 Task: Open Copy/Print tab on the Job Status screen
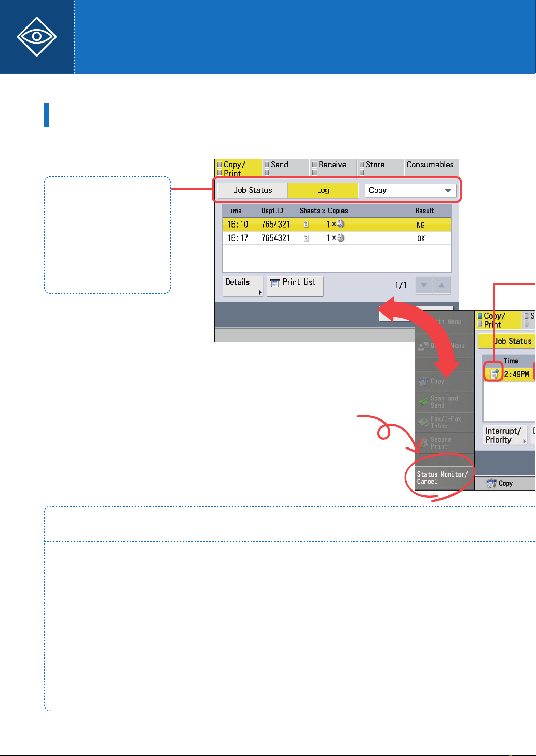point(498,320)
